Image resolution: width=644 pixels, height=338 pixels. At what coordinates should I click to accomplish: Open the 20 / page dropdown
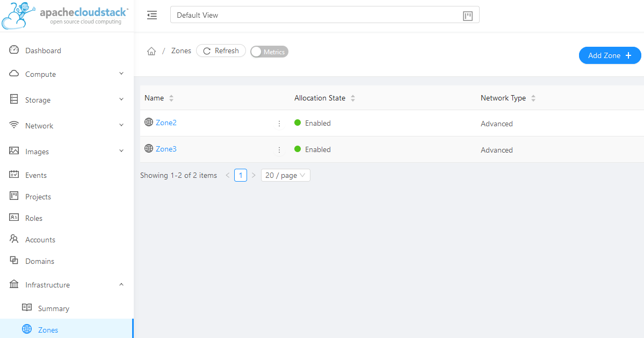(285, 175)
